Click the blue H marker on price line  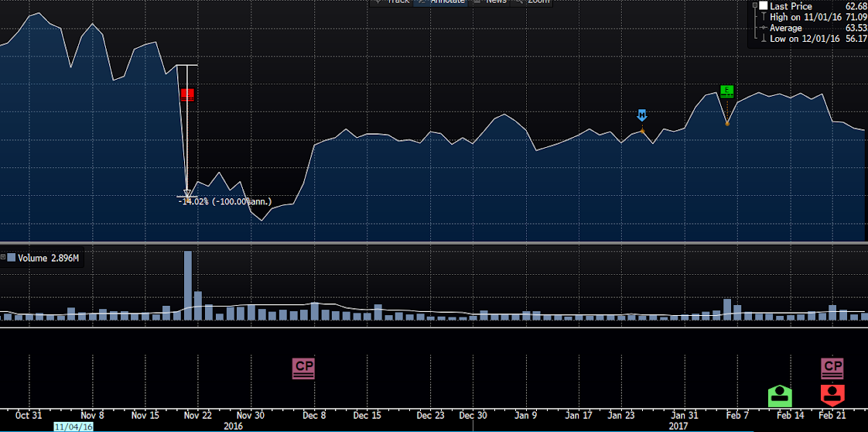click(641, 115)
